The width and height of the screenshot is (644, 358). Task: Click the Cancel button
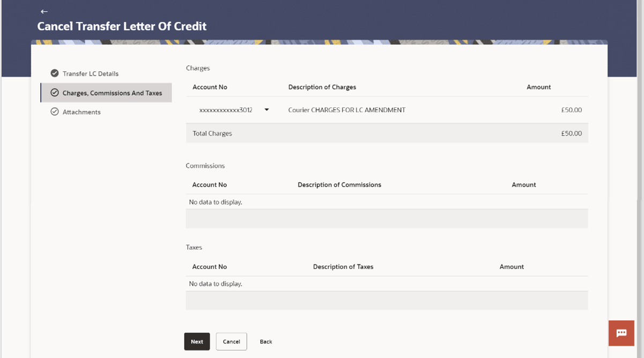pyautogui.click(x=231, y=341)
